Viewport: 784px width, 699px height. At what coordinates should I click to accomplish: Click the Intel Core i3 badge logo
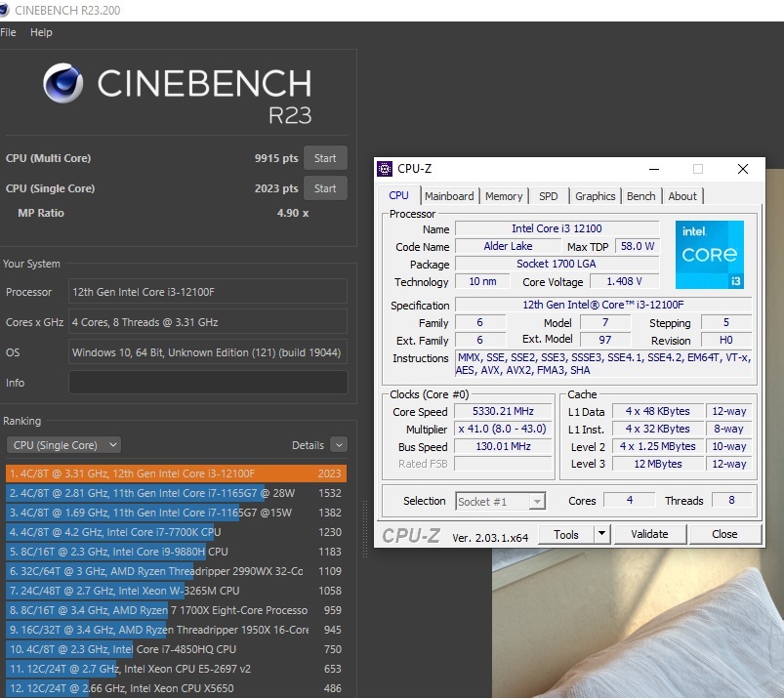click(x=710, y=255)
